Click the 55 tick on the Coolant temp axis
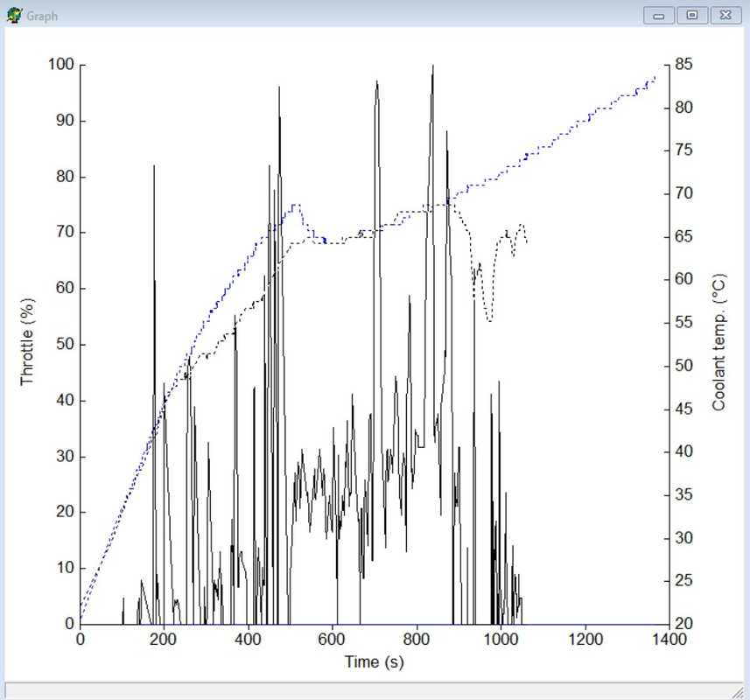Screen dimensions: 750x700 (x=684, y=323)
